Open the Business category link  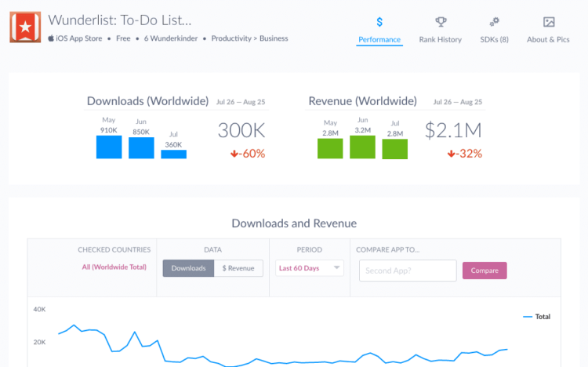pyautogui.click(x=274, y=38)
